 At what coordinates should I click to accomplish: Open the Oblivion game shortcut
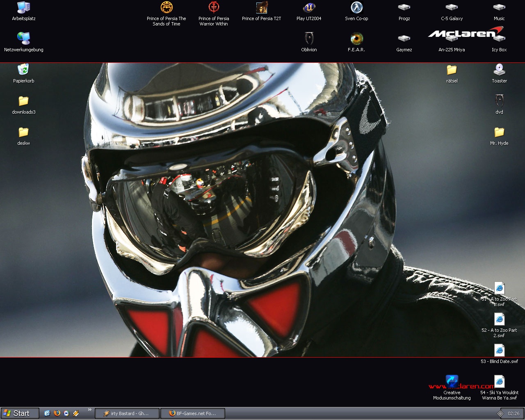coord(309,42)
